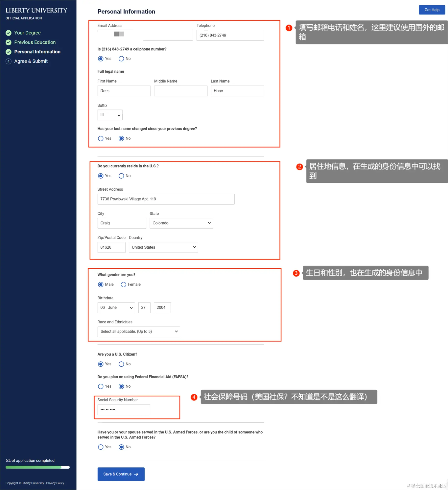Select Yes for last name changed question

(100, 138)
